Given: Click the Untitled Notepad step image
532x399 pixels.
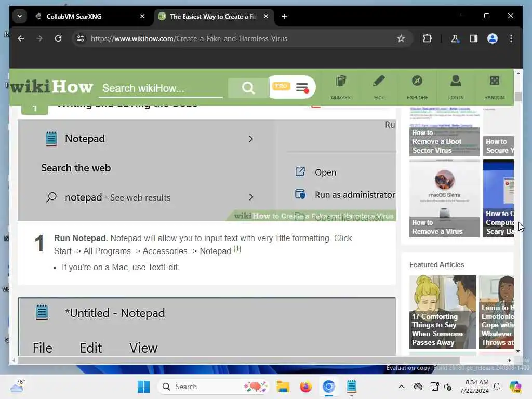Looking at the screenshot, I should [207, 327].
